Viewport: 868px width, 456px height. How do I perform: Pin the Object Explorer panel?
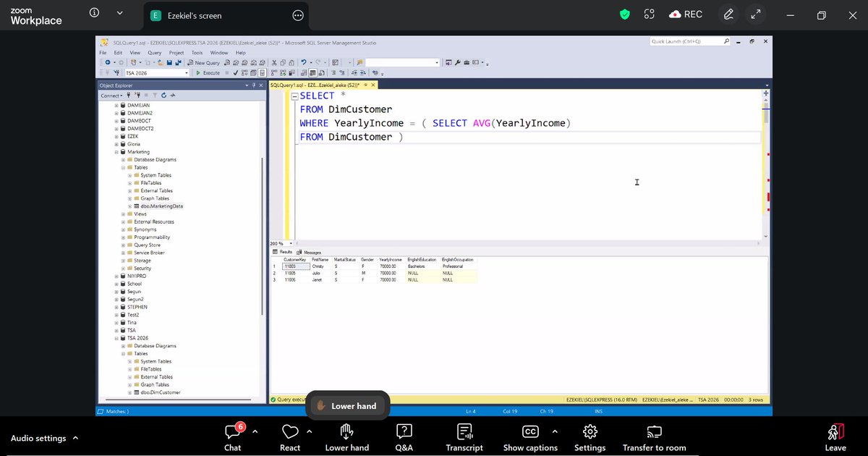pos(253,85)
